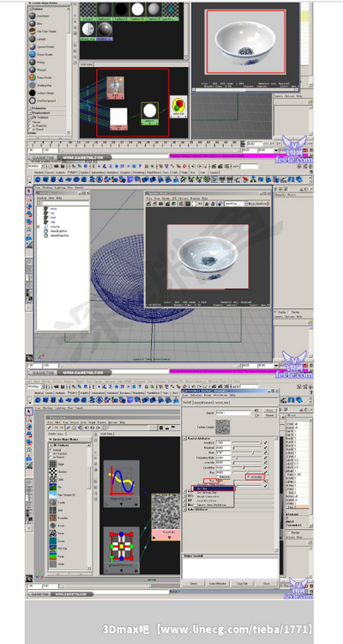Click the fractal Texture Sample swatch

point(222,427)
